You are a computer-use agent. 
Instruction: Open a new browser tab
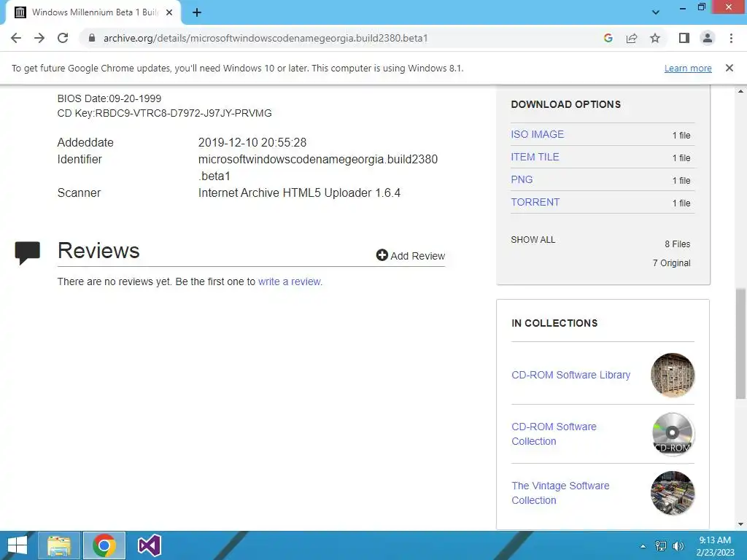point(197,12)
